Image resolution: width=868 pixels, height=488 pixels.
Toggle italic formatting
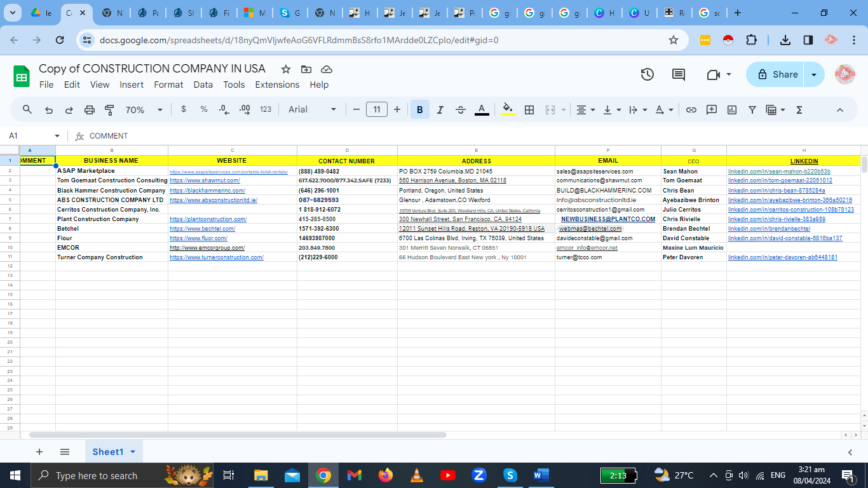(x=440, y=109)
